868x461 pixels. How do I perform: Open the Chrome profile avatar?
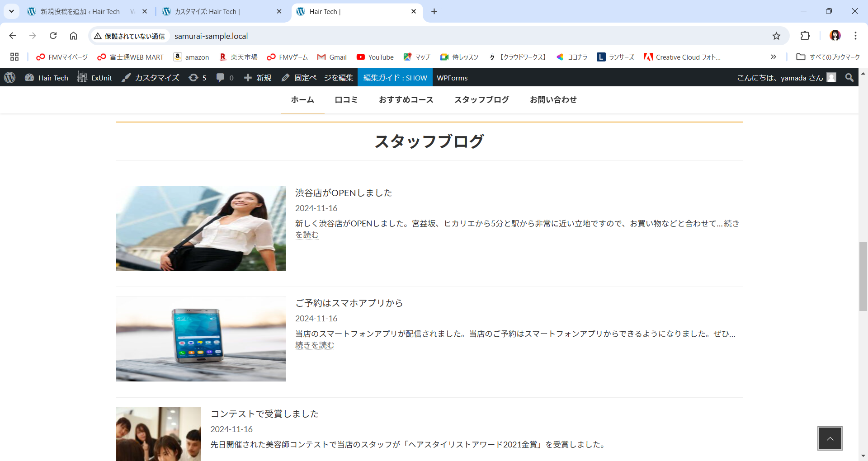pyautogui.click(x=835, y=36)
